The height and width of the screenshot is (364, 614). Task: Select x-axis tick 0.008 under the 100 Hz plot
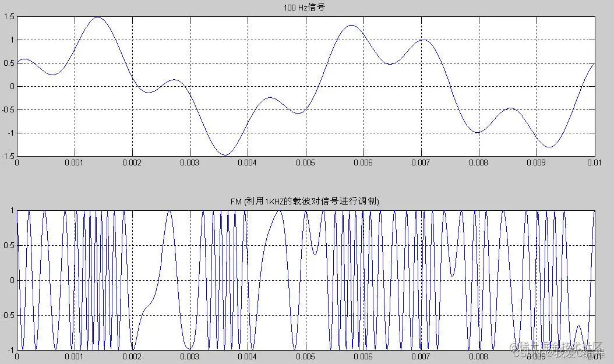tap(478, 163)
